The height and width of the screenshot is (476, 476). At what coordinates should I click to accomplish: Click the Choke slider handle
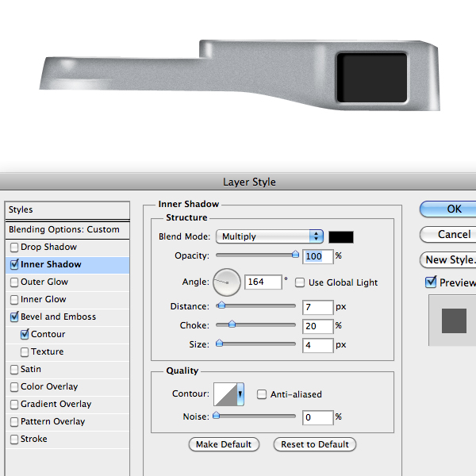pos(232,324)
